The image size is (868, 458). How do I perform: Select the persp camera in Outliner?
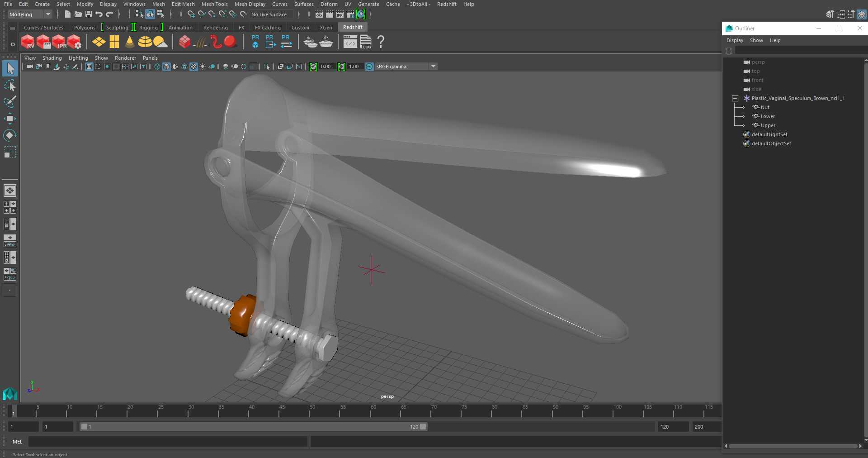pyautogui.click(x=758, y=62)
